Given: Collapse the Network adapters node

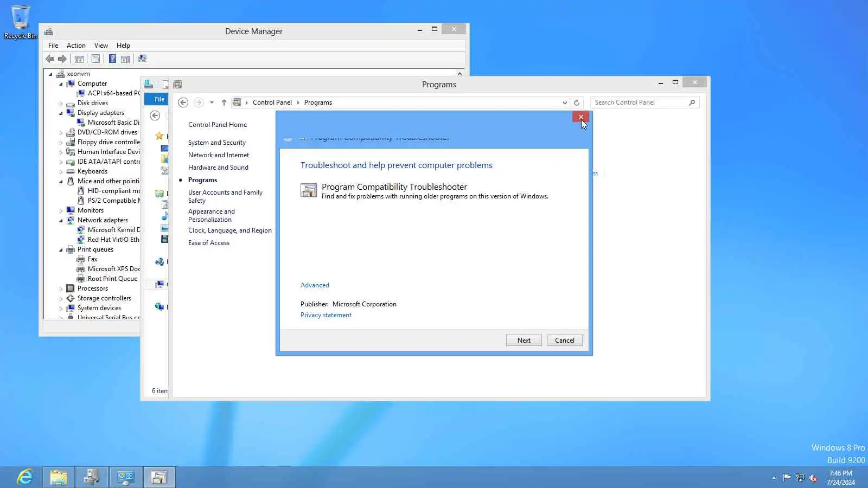Looking at the screenshot, I should [x=61, y=221].
